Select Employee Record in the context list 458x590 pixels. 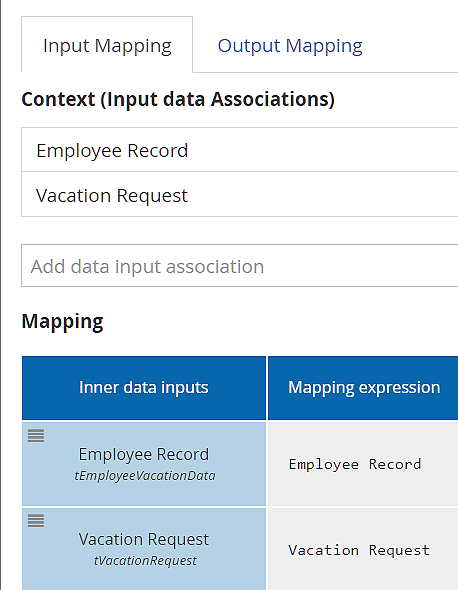click(239, 150)
